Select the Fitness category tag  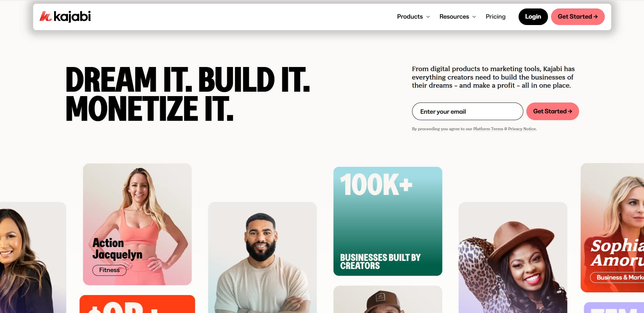[109, 270]
